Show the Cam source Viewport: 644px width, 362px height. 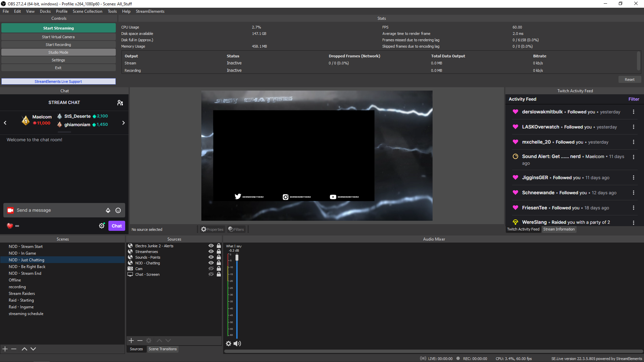[x=211, y=268]
